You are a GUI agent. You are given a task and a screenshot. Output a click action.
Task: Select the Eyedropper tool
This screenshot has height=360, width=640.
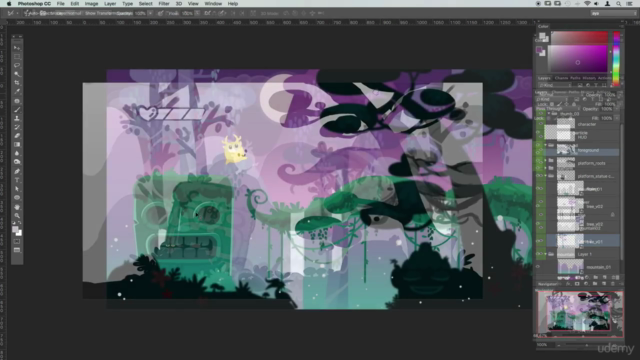tap(17, 91)
